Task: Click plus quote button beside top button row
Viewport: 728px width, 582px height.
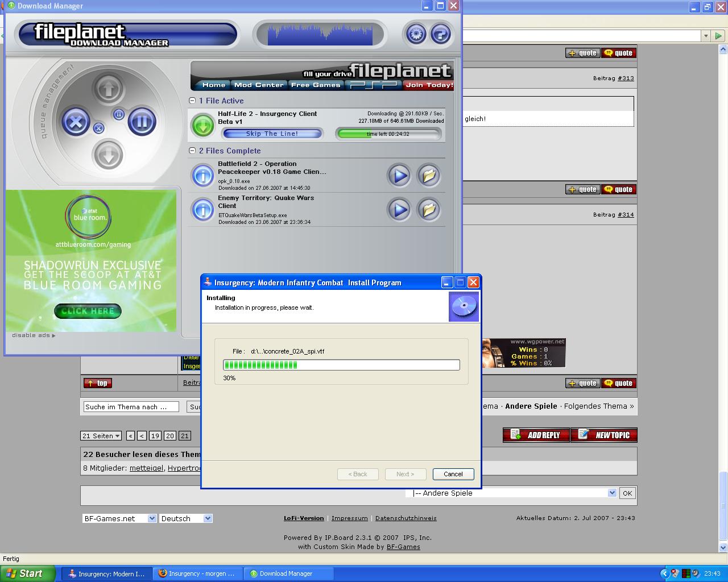Action: click(582, 383)
